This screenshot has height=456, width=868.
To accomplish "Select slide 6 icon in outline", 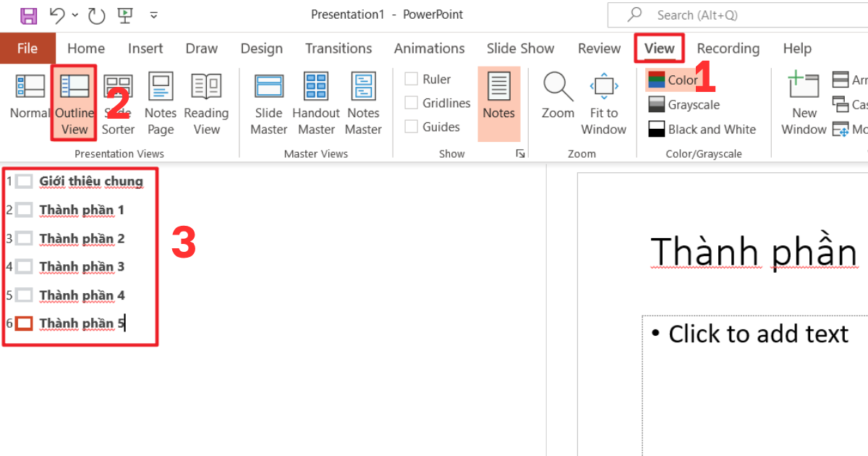I will click(x=24, y=324).
